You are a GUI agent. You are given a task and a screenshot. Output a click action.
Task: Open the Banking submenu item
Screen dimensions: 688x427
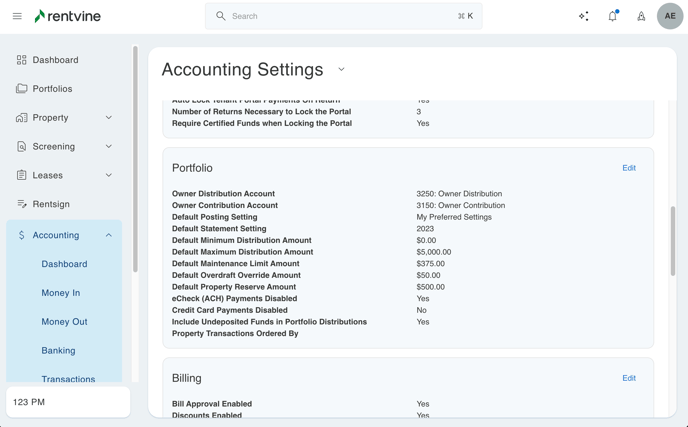click(58, 351)
